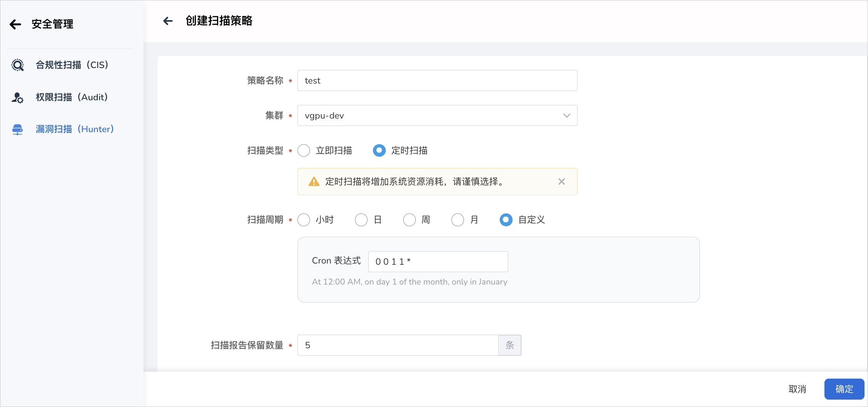This screenshot has height=407, width=868.
Task: Click the Cron 表达式 input field
Action: pos(438,262)
